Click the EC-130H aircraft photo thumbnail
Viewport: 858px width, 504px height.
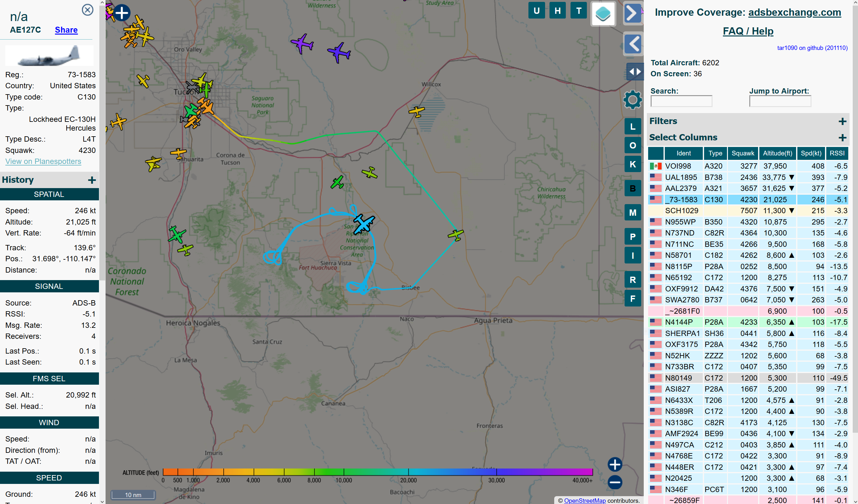[x=49, y=56]
